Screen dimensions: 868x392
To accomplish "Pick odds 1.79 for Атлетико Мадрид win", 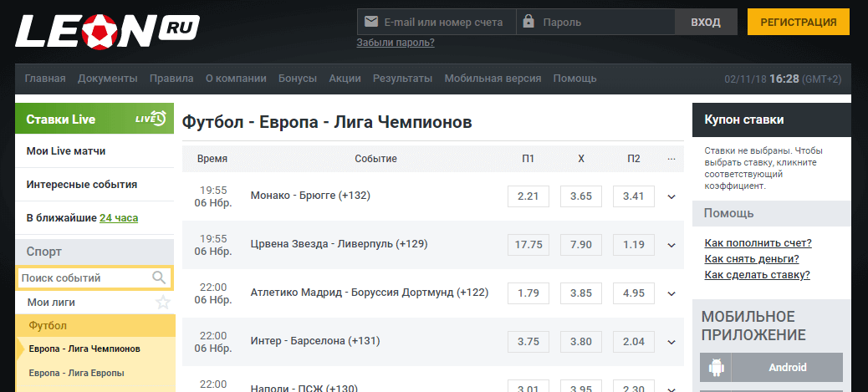I will click(x=528, y=293).
